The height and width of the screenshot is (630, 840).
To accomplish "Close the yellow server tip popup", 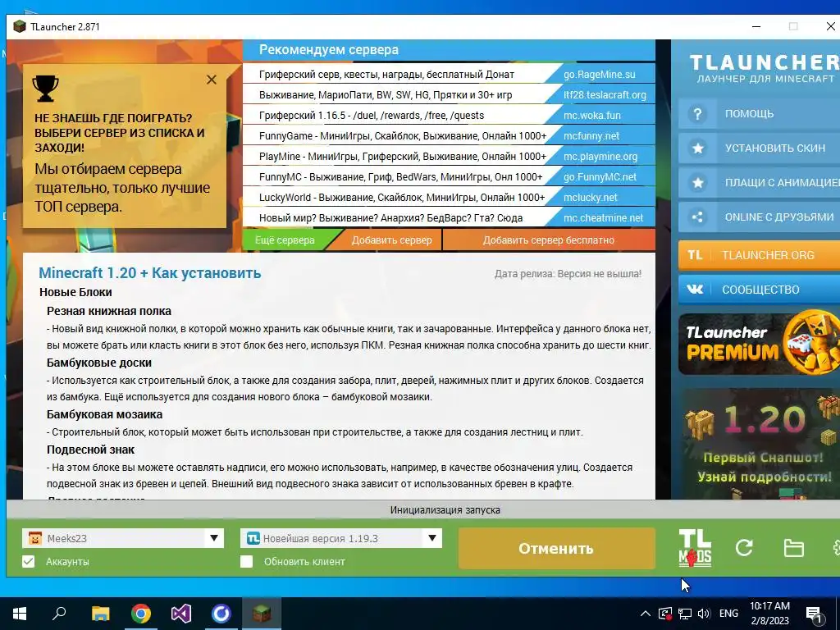I will (x=212, y=80).
